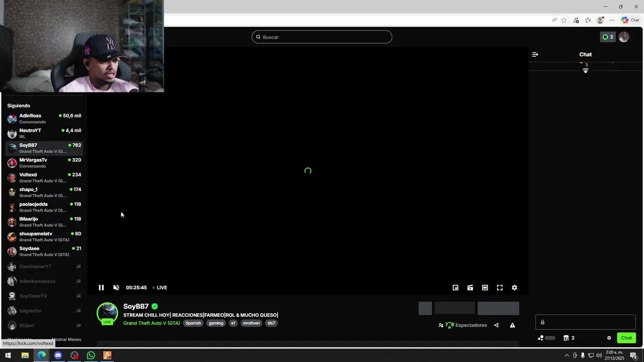Click the Chat panel header title

[586, 54]
